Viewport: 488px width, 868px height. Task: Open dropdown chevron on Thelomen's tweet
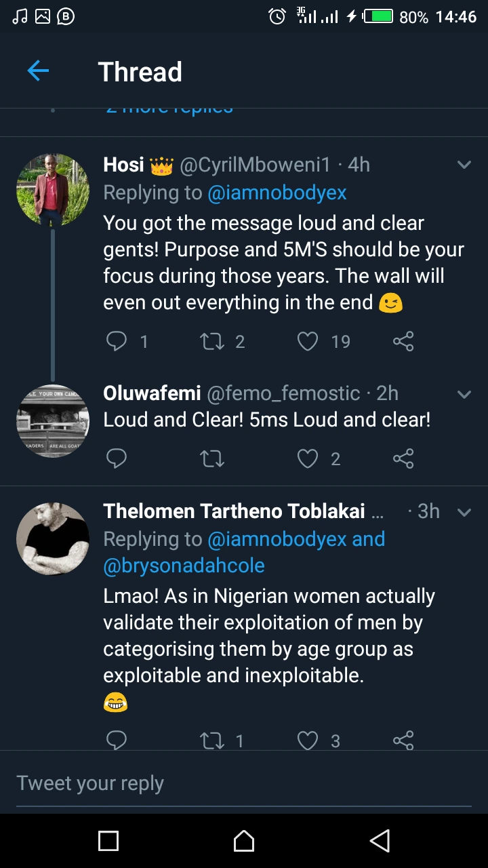tap(464, 512)
